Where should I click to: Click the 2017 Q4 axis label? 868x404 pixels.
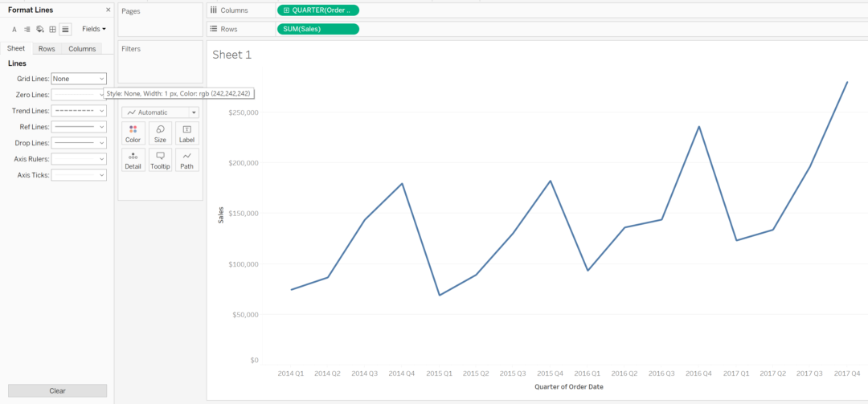847,373
